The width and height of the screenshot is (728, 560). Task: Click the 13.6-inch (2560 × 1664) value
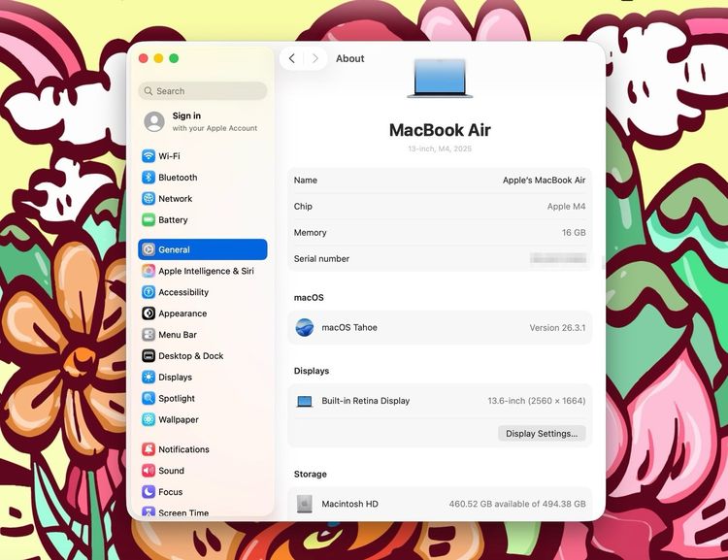[536, 401]
